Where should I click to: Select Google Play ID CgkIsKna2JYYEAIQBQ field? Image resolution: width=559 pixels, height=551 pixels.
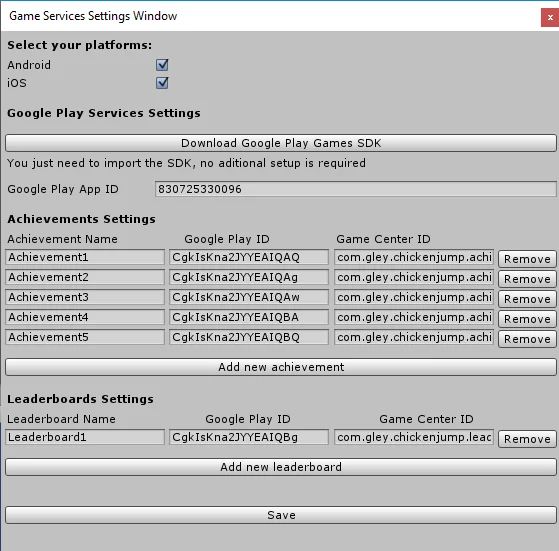point(249,337)
